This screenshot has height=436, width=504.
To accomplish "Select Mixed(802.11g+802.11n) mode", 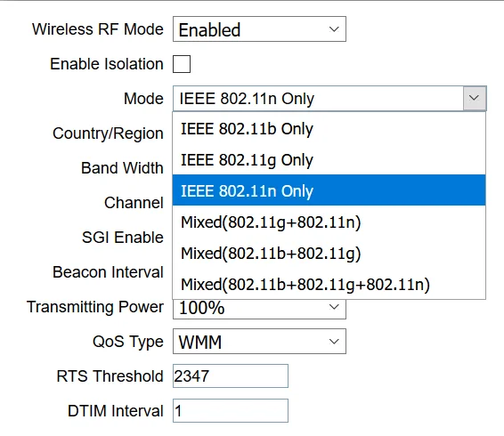I will point(329,222).
